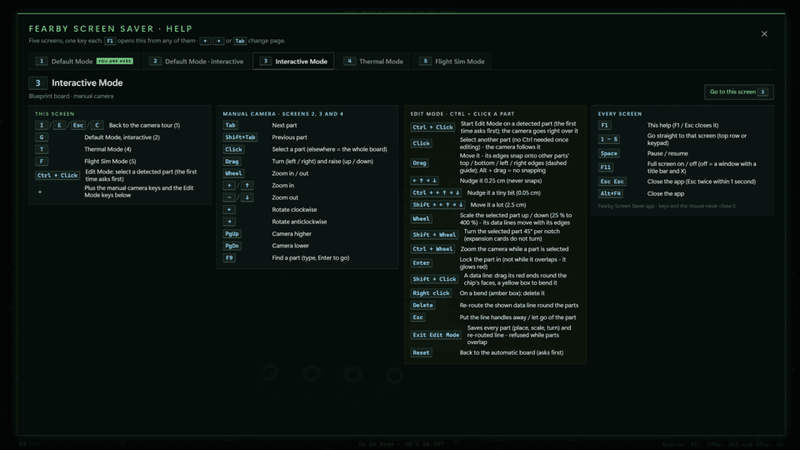This screenshot has height=450, width=800.
Task: Click the 'Interactive Mode' page heading
Action: pos(87,83)
